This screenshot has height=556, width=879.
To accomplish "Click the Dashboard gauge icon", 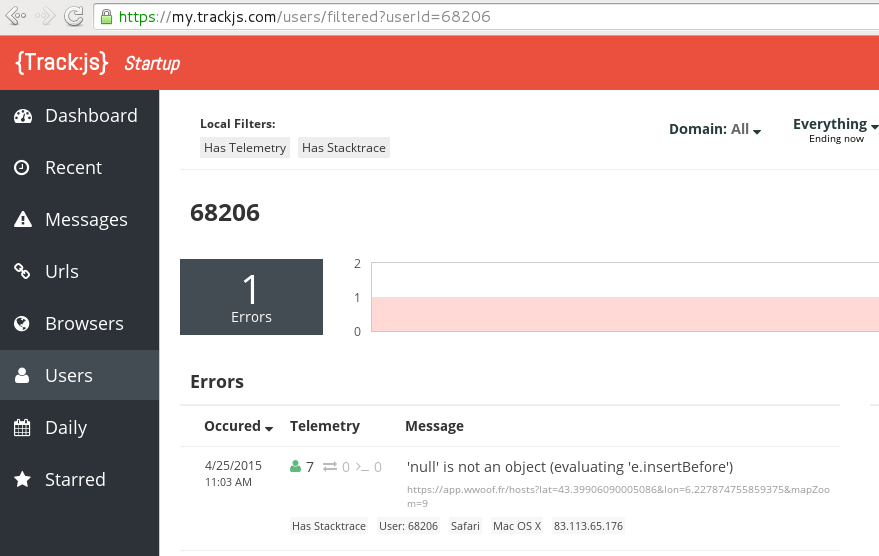I will [23, 116].
